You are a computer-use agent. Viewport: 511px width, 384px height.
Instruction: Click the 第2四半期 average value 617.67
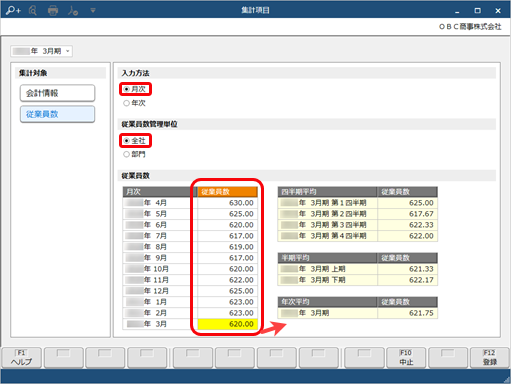pyautogui.click(x=407, y=214)
